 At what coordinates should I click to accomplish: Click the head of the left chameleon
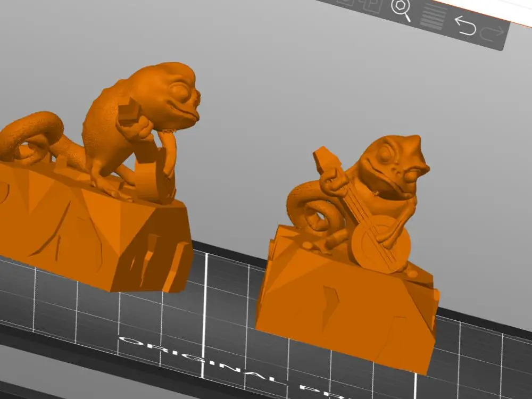[x=166, y=93]
